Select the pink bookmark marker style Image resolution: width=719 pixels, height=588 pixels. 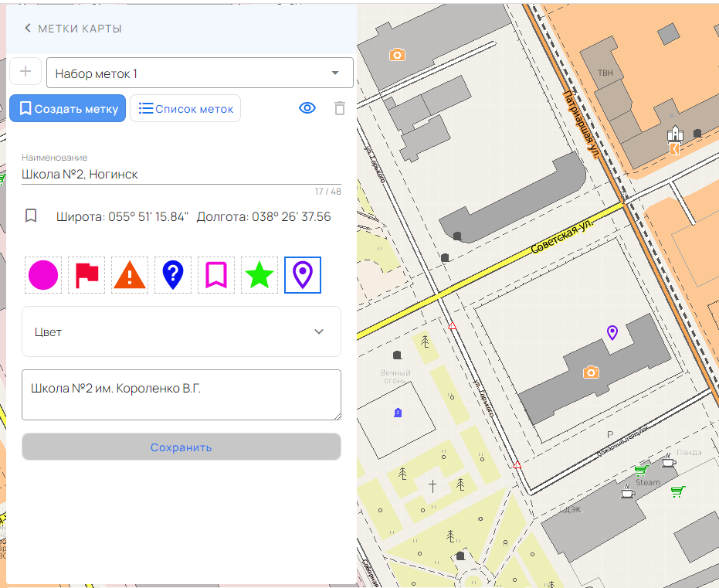click(x=215, y=274)
